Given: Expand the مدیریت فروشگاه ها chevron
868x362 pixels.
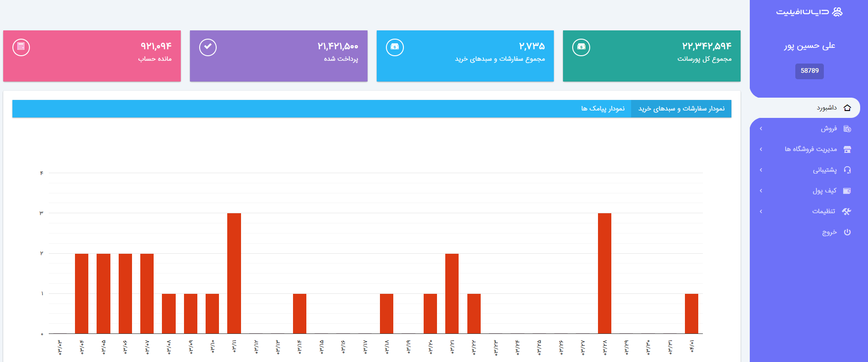Looking at the screenshot, I should (x=761, y=149).
